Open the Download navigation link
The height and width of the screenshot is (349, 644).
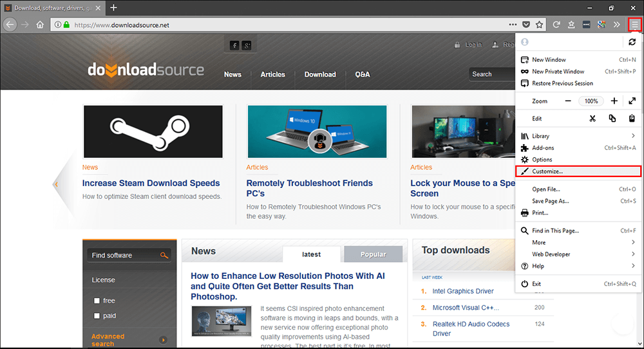pos(320,74)
